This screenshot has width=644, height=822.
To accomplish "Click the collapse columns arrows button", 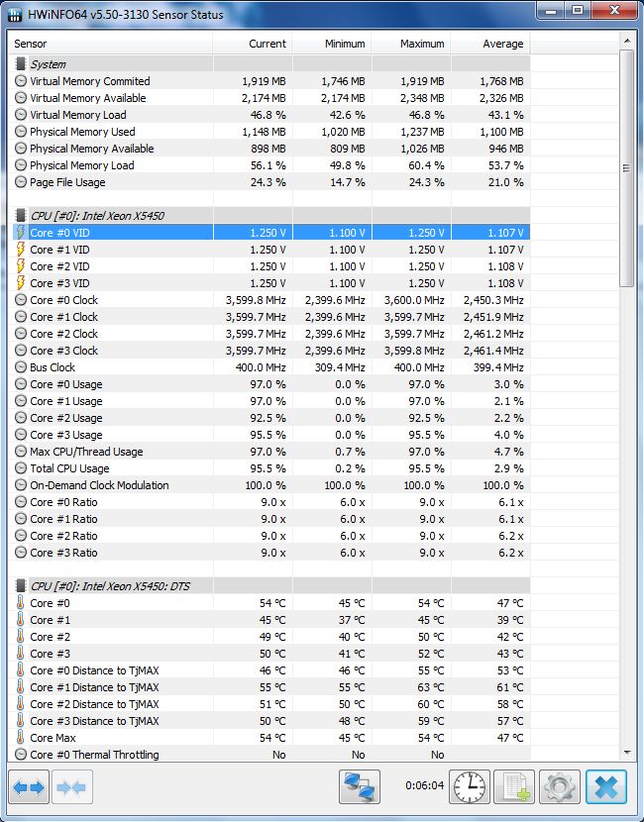I will point(72,786).
